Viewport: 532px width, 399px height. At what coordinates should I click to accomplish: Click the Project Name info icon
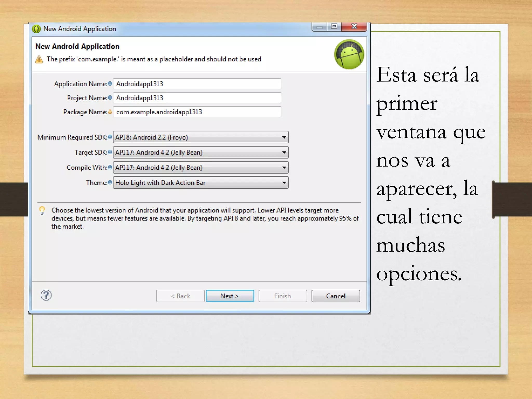110,98
